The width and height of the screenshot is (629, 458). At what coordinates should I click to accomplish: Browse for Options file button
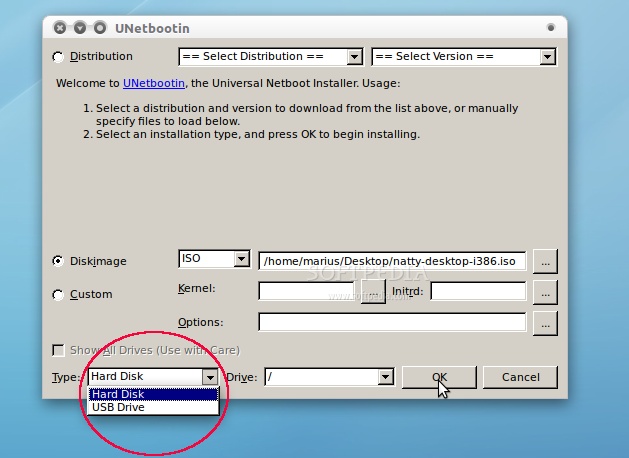point(545,324)
